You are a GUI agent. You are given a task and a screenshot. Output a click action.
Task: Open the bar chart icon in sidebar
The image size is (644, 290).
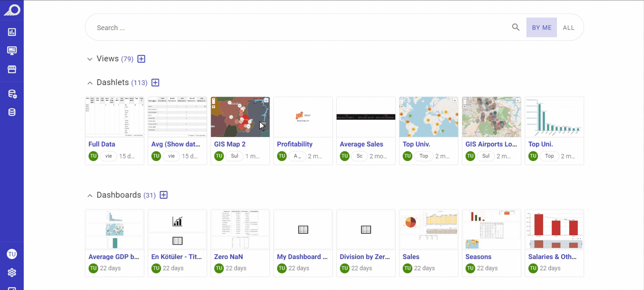[x=12, y=32]
